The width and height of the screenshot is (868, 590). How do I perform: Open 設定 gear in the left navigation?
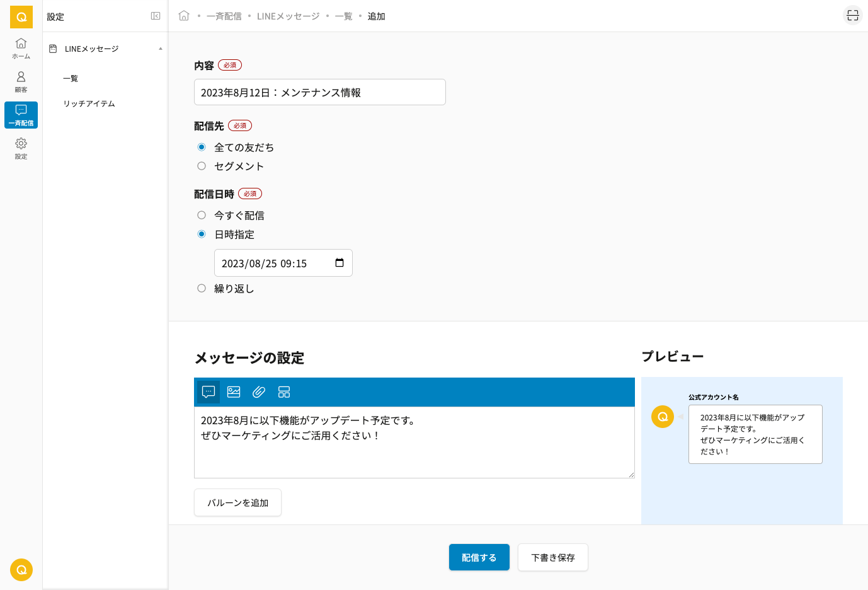(21, 148)
